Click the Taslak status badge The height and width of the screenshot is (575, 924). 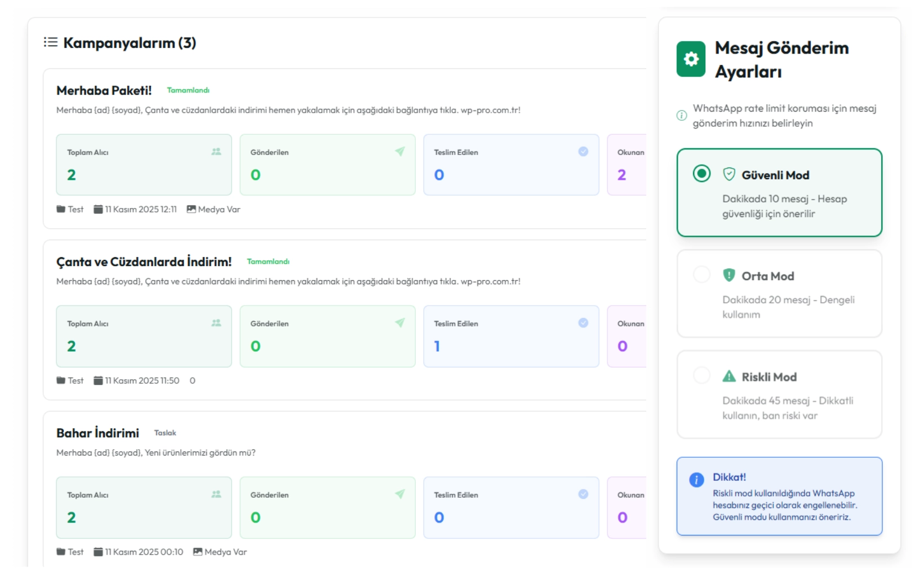point(165,433)
